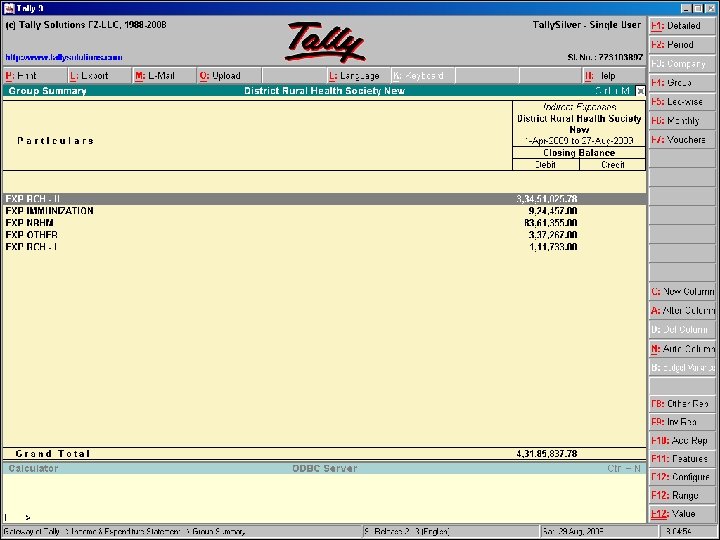Open F9: Inv Rep reports
The image size is (720, 540).
[x=682, y=422]
